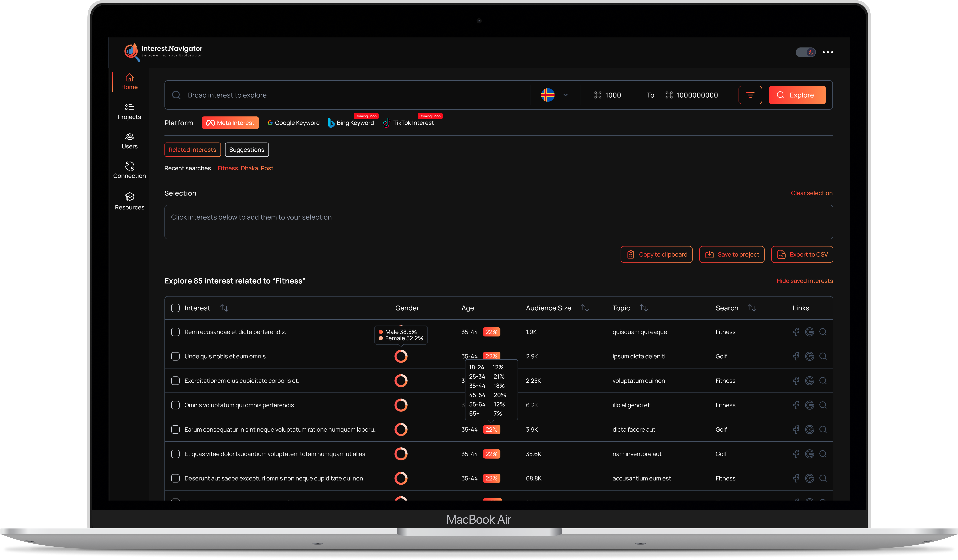The height and width of the screenshot is (560, 958).
Task: Click Save to project button
Action: [x=732, y=255]
